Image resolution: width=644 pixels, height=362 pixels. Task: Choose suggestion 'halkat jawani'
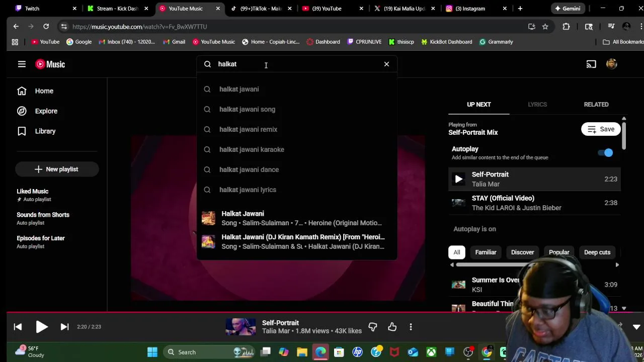297,89
